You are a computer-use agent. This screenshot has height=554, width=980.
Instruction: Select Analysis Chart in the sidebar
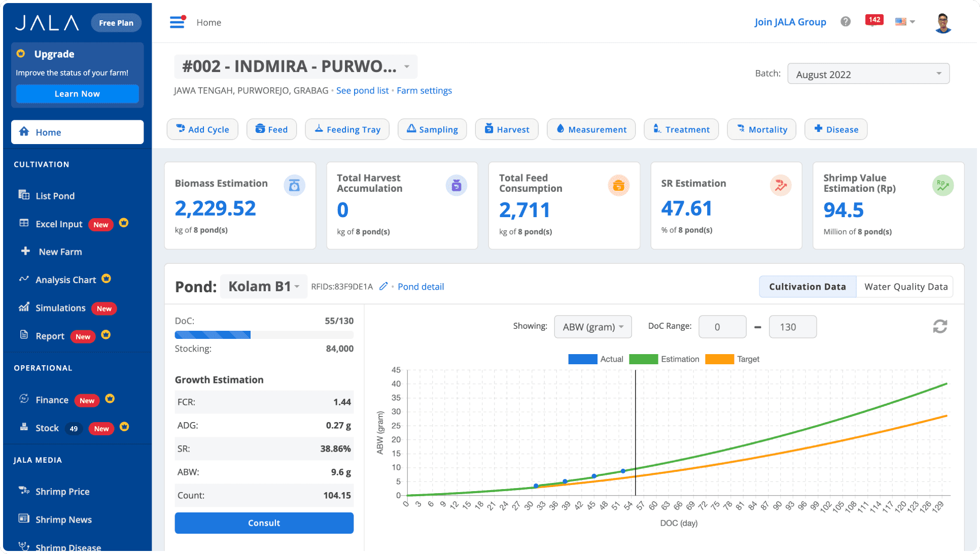pos(65,280)
